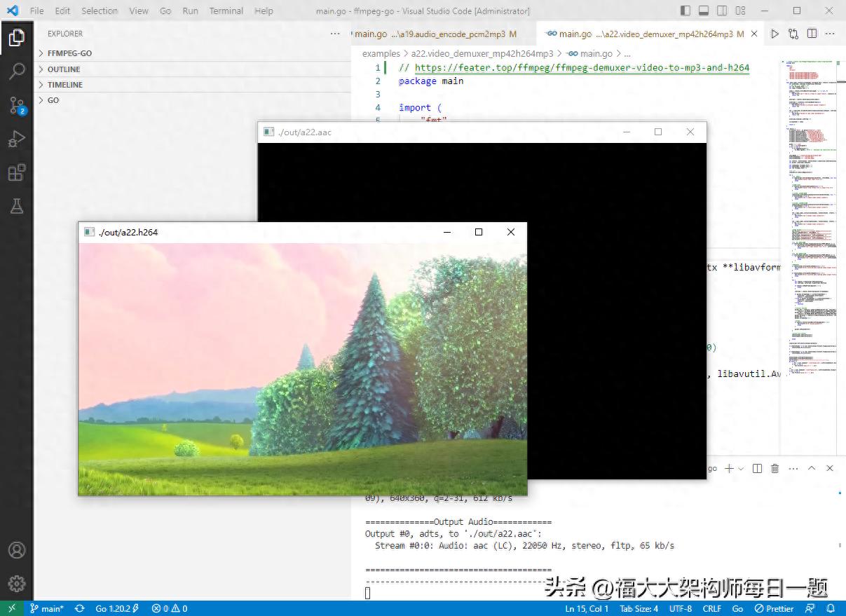Run the main.go file with the Play button
This screenshot has width=846, height=616.
(774, 33)
